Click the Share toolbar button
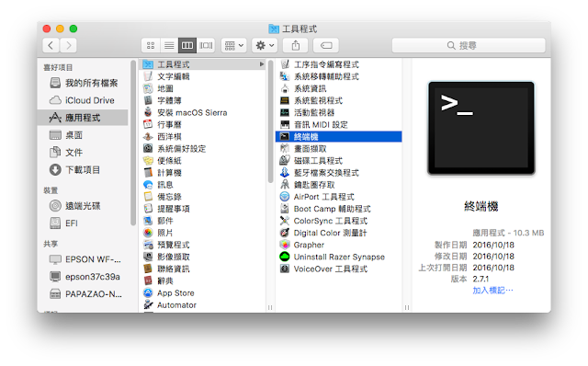This screenshot has width=588, height=366. pos(296,45)
